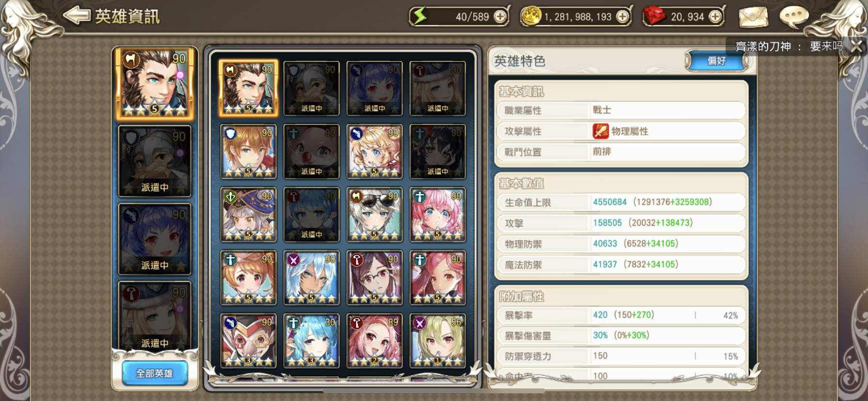Select the glasses-wearing dark-haired mage hero
Viewport: 868px width, 401px height.
coord(374,278)
